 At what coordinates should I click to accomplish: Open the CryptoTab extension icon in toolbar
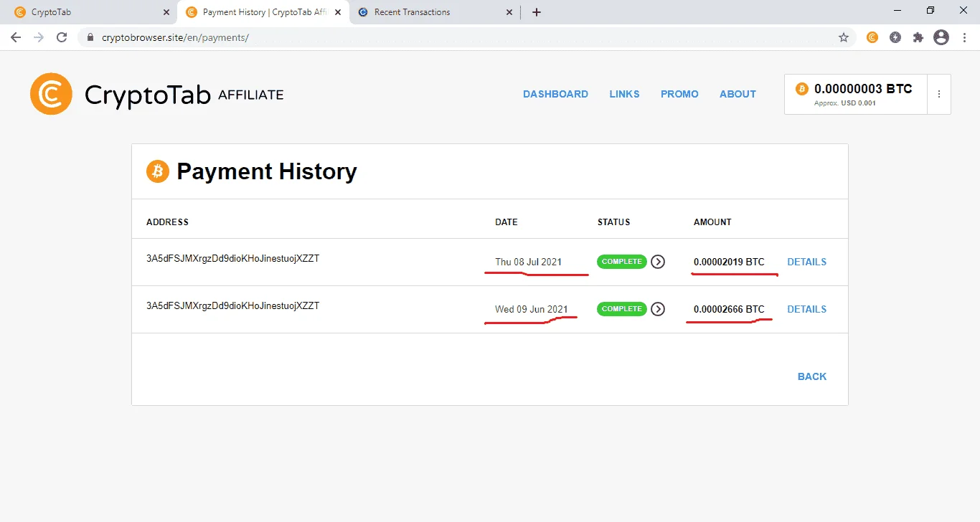pyautogui.click(x=872, y=37)
